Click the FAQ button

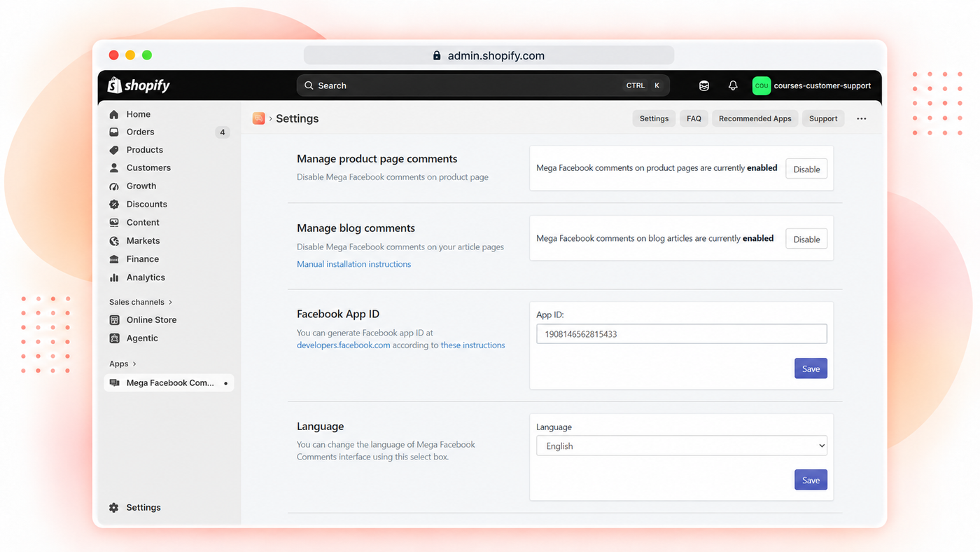[694, 118]
